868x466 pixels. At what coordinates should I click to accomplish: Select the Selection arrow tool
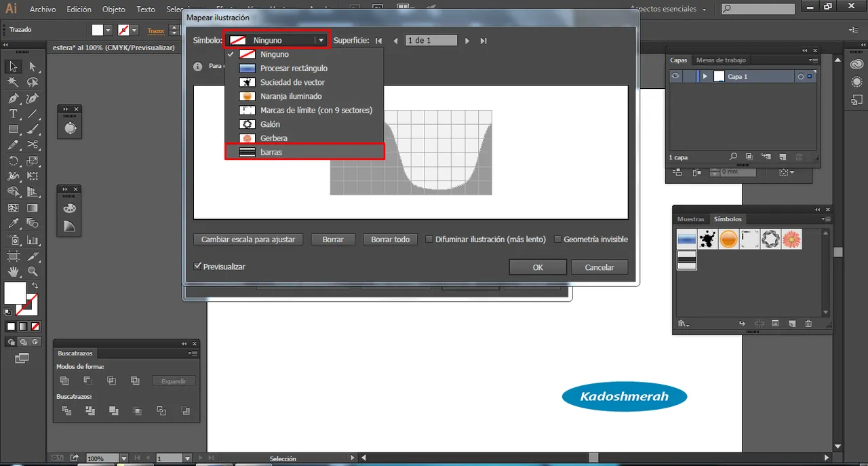tap(13, 66)
